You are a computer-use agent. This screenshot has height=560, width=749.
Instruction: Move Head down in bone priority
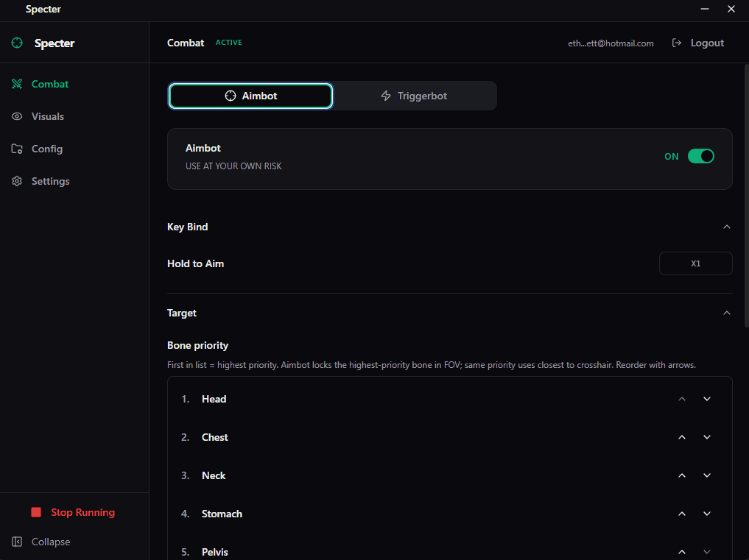[x=707, y=399]
